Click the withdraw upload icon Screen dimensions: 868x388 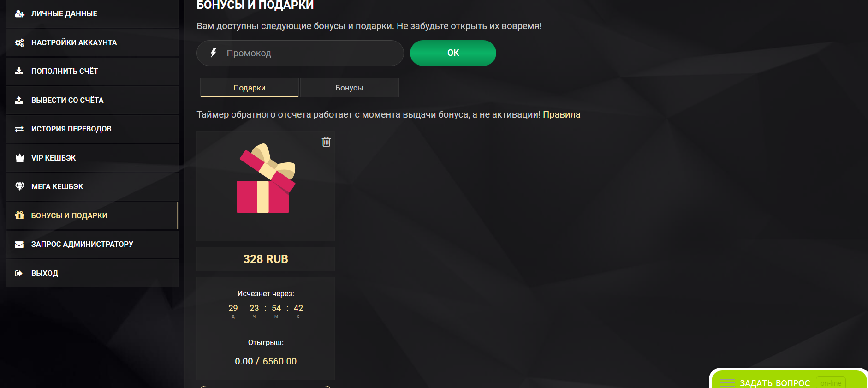point(19,100)
